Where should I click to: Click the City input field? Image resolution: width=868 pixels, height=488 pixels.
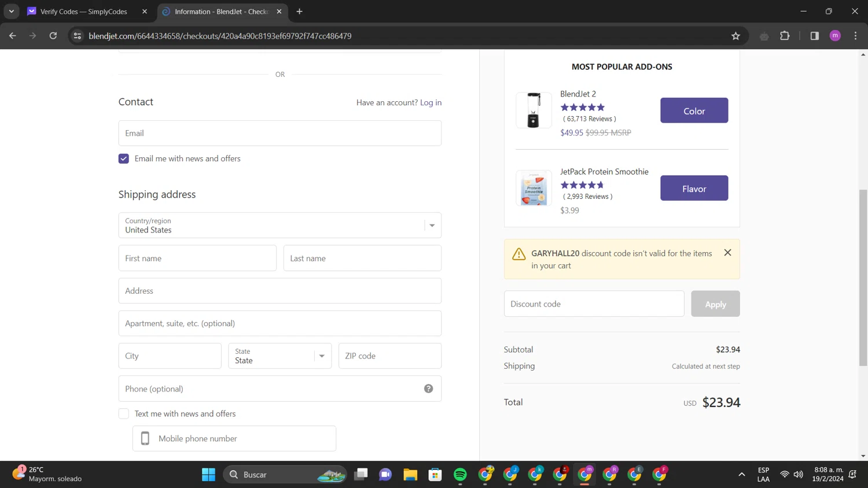[170, 356]
